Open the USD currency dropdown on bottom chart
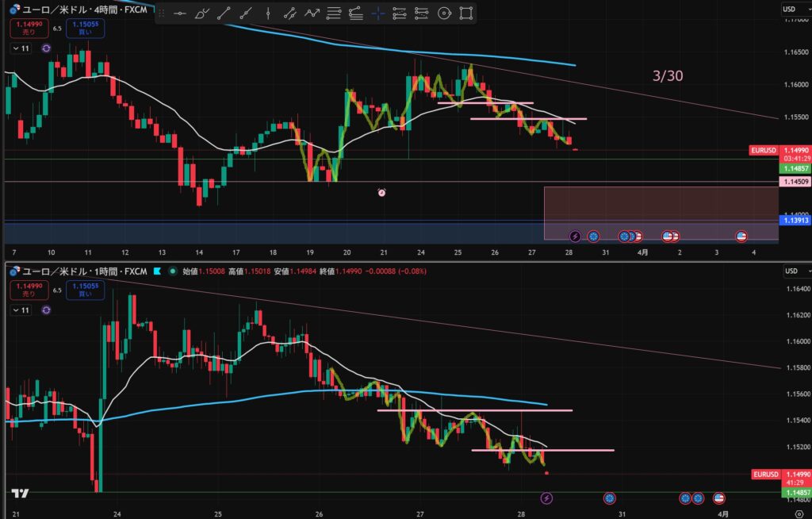This screenshot has height=519, width=812. pos(790,271)
